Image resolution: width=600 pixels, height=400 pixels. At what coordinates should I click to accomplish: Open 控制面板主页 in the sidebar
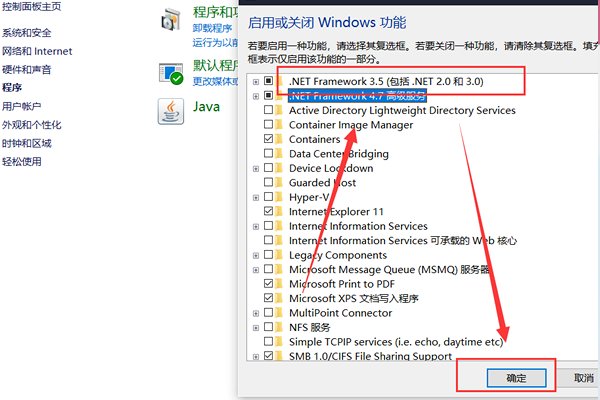click(31, 6)
